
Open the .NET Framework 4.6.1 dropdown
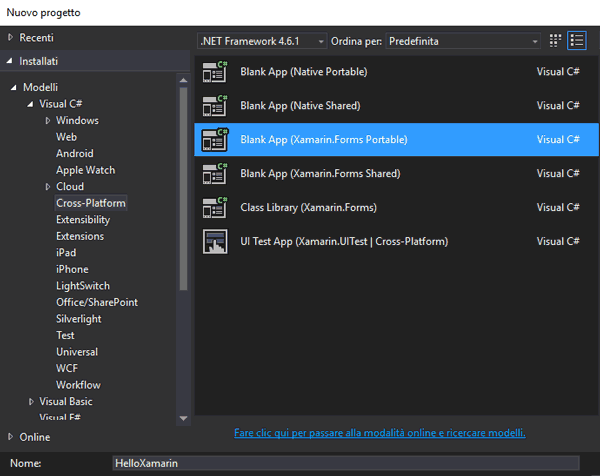tap(262, 41)
